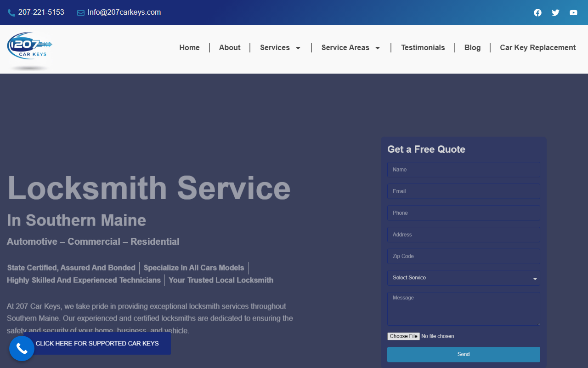This screenshot has width=588, height=368.
Task: Click Here For Supported Car Keys button
Action: click(x=97, y=344)
